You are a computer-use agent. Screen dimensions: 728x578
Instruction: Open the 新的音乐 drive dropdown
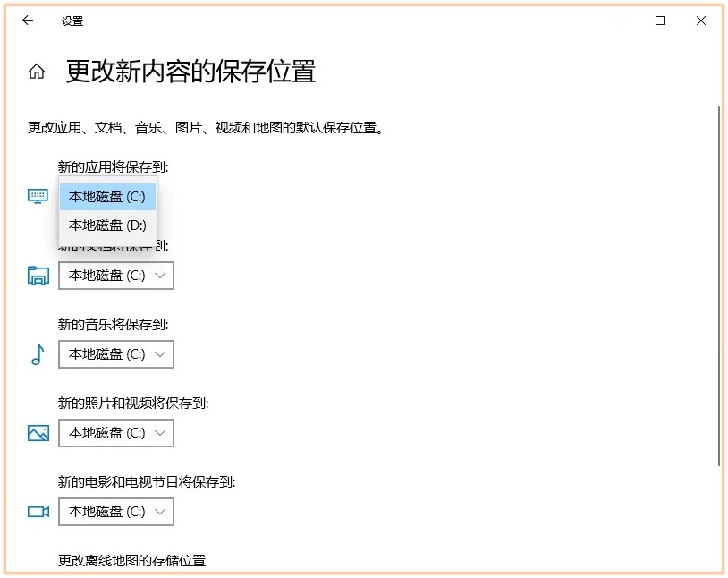pos(116,354)
